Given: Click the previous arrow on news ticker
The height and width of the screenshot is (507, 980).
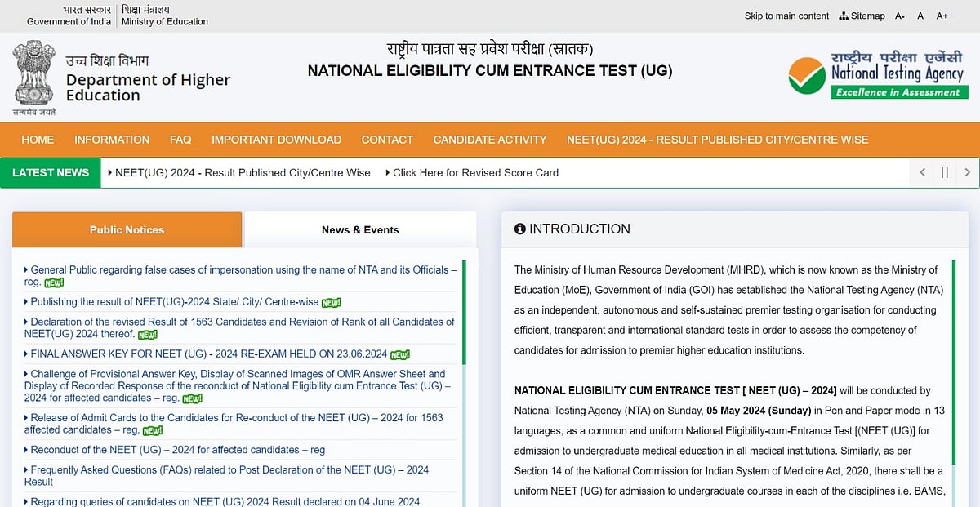Looking at the screenshot, I should click(x=922, y=172).
